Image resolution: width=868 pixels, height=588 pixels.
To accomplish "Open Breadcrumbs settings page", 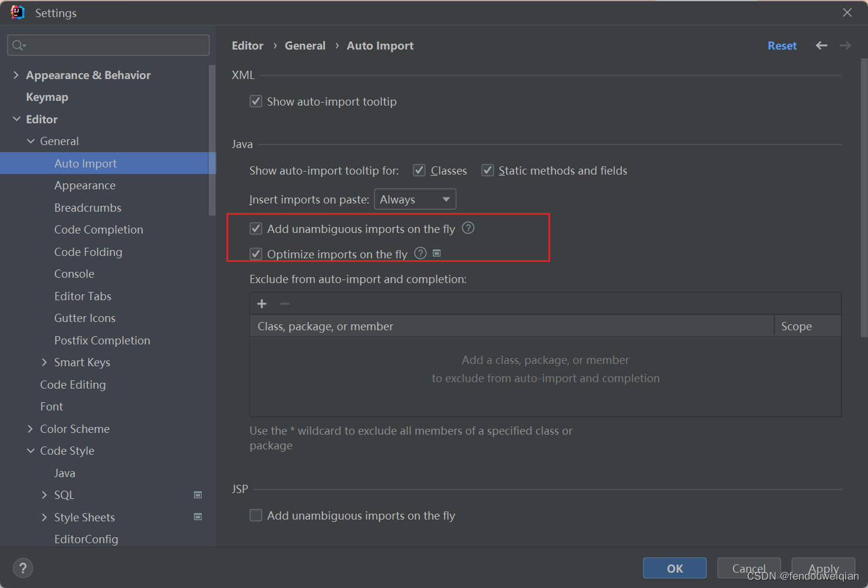I will (x=88, y=208).
